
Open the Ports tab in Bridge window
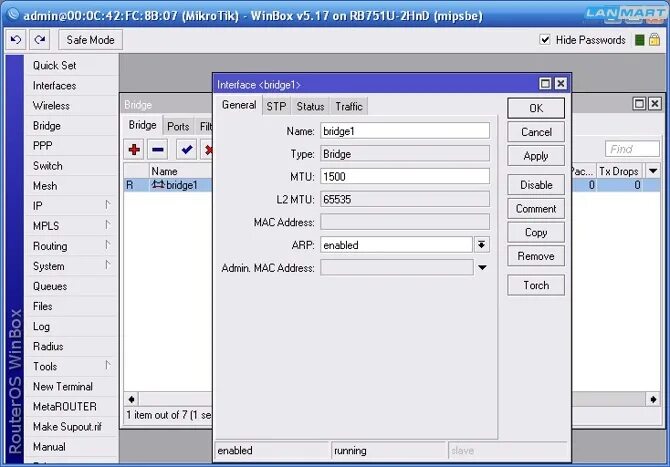pyautogui.click(x=178, y=126)
